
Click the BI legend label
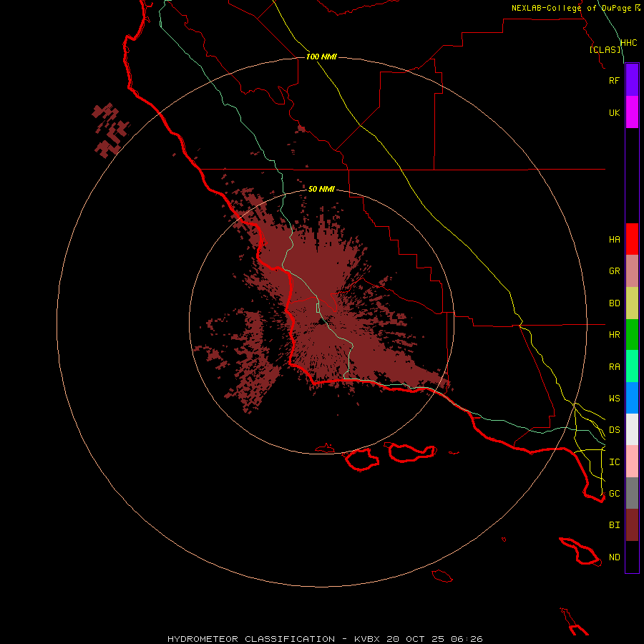pos(614,525)
